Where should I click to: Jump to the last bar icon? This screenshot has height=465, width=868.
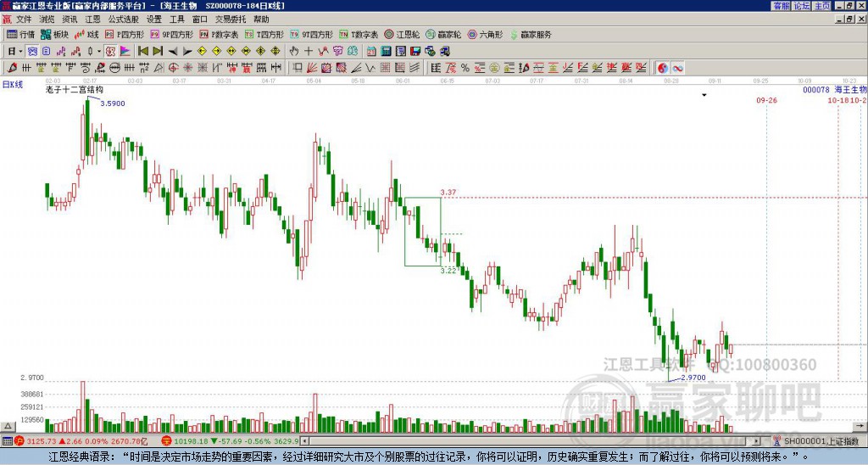pyautogui.click(x=158, y=52)
